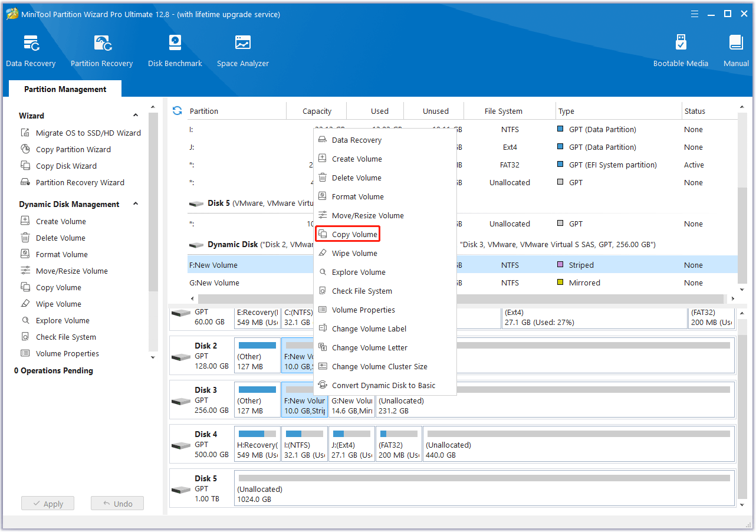
Task: Select the F:New Volume striped row
Action: coord(462,265)
